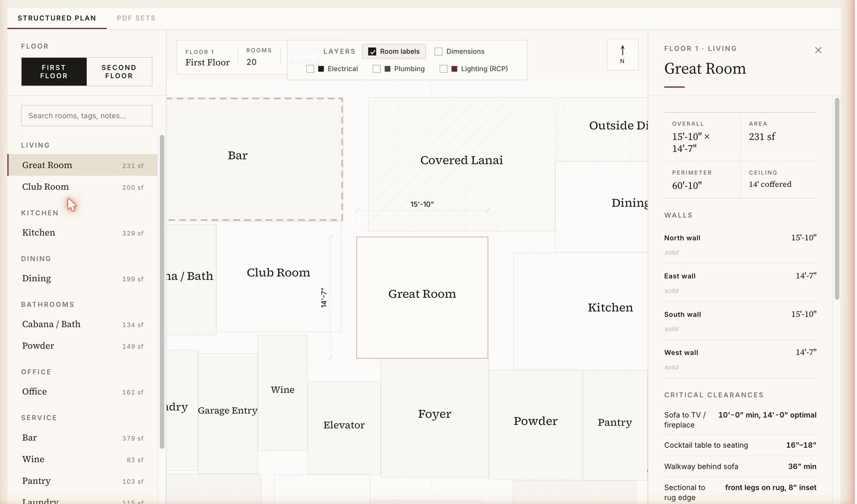Click the north arrow compass icon
The height and width of the screenshot is (504, 857).
tap(622, 55)
